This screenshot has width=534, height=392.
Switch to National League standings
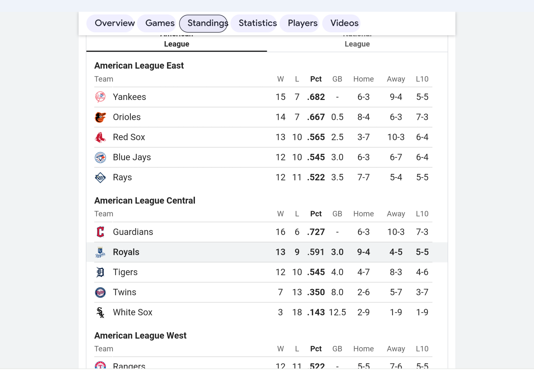pyautogui.click(x=357, y=44)
